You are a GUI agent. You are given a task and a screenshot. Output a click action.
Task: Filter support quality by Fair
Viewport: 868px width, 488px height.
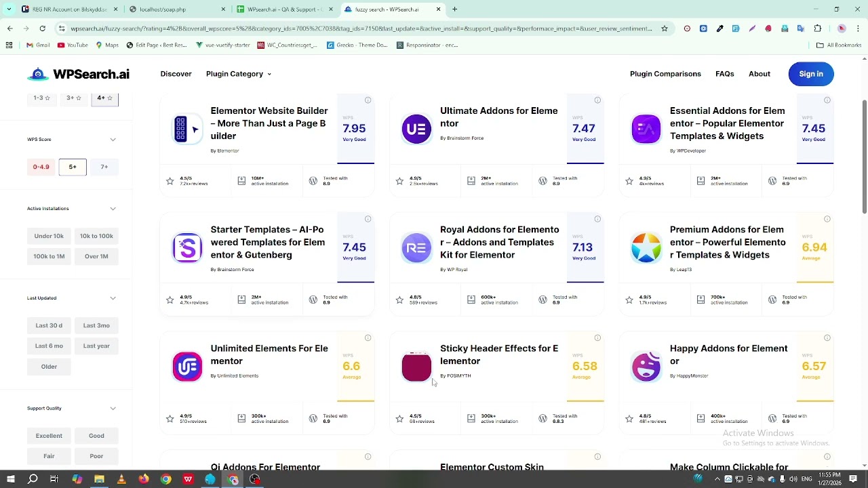click(49, 456)
